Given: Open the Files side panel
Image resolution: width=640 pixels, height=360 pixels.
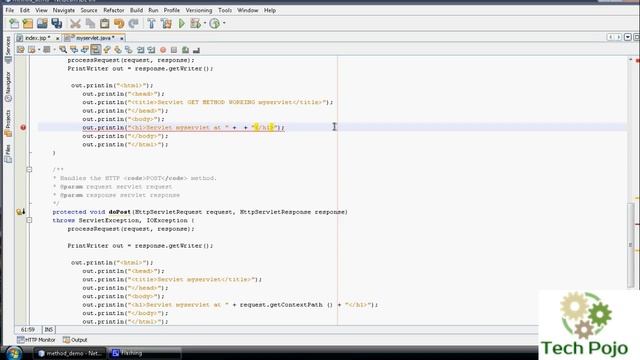Looking at the screenshot, I should [x=8, y=153].
